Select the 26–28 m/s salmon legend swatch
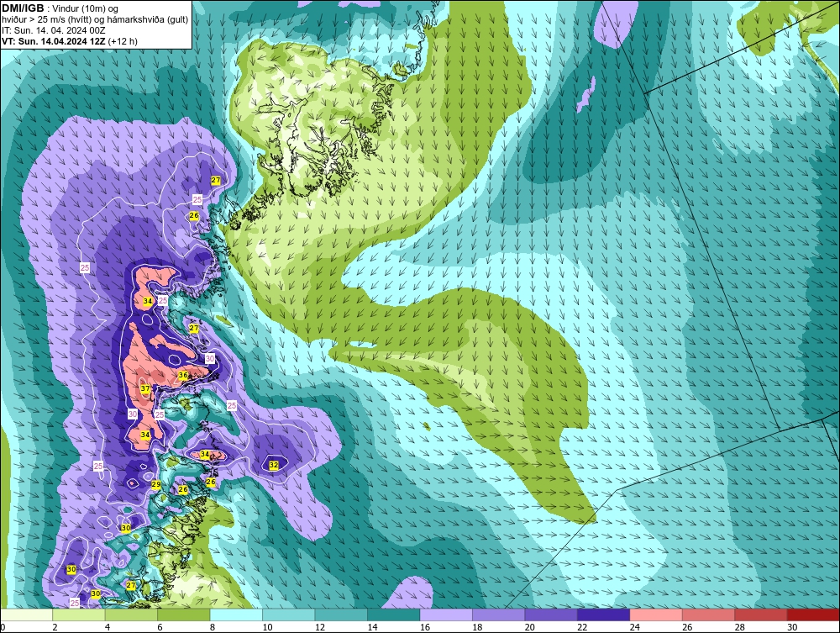 709,615
